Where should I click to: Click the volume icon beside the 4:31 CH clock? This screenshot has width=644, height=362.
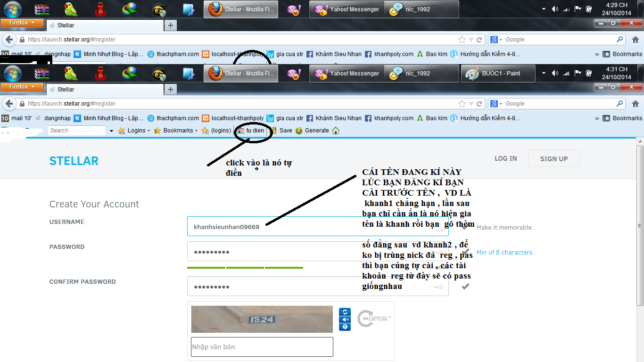click(555, 74)
